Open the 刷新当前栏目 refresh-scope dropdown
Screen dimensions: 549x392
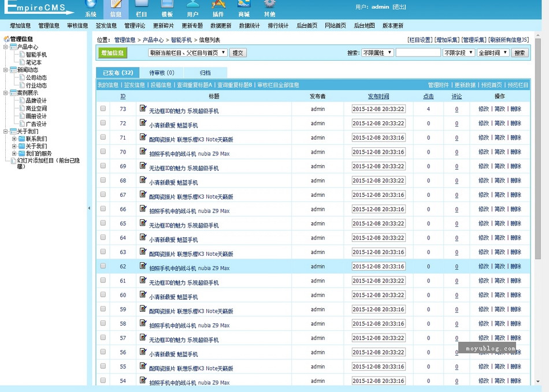coord(187,53)
